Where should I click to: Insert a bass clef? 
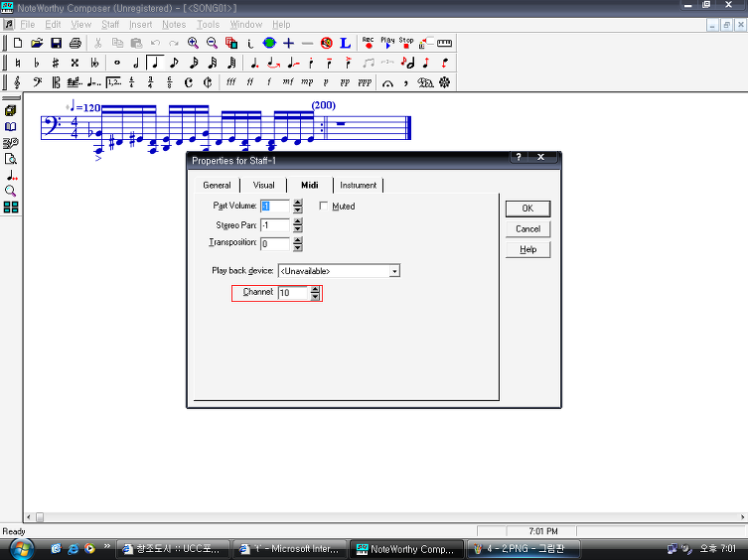pos(37,82)
